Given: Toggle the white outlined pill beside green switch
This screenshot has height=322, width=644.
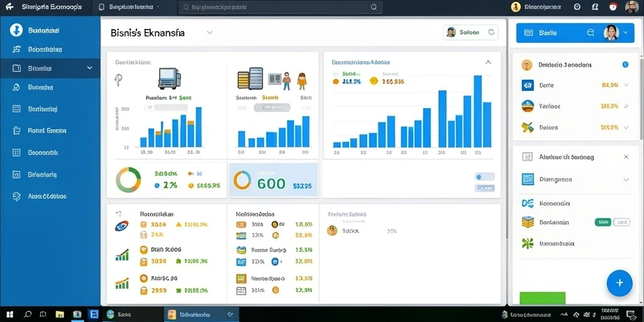Looking at the screenshot, I should point(621,222).
